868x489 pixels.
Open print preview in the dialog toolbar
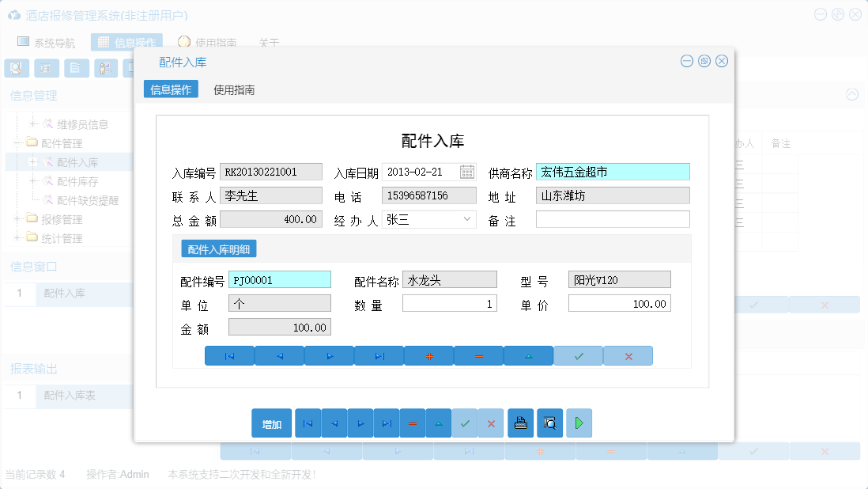click(549, 423)
